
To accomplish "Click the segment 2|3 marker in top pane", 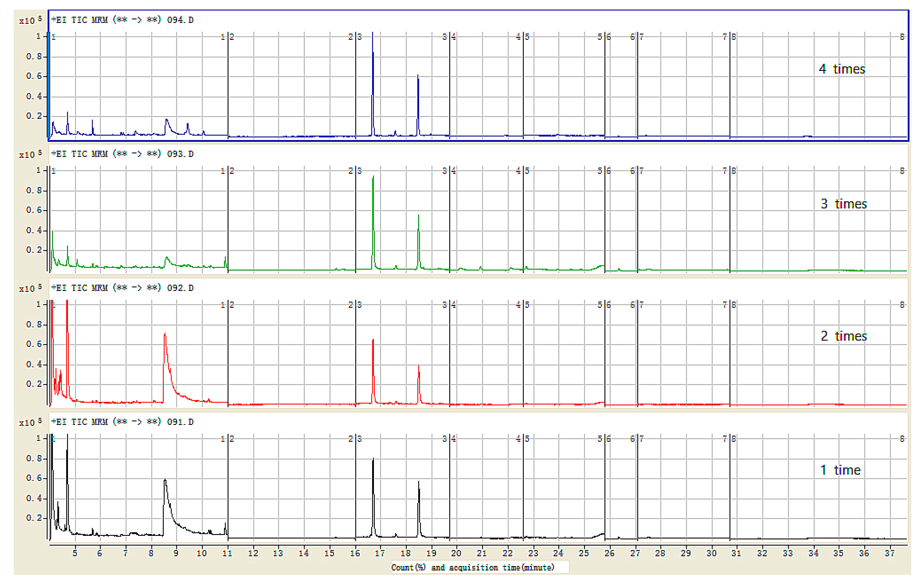I will (355, 37).
